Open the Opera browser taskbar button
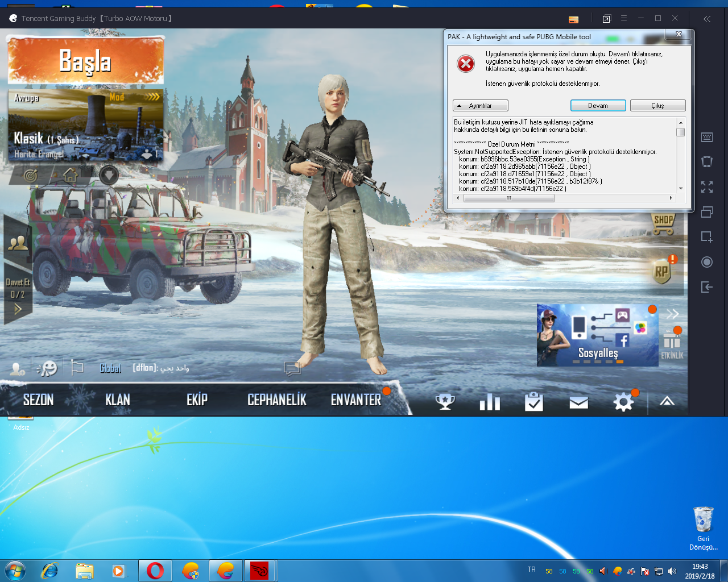 [155, 571]
